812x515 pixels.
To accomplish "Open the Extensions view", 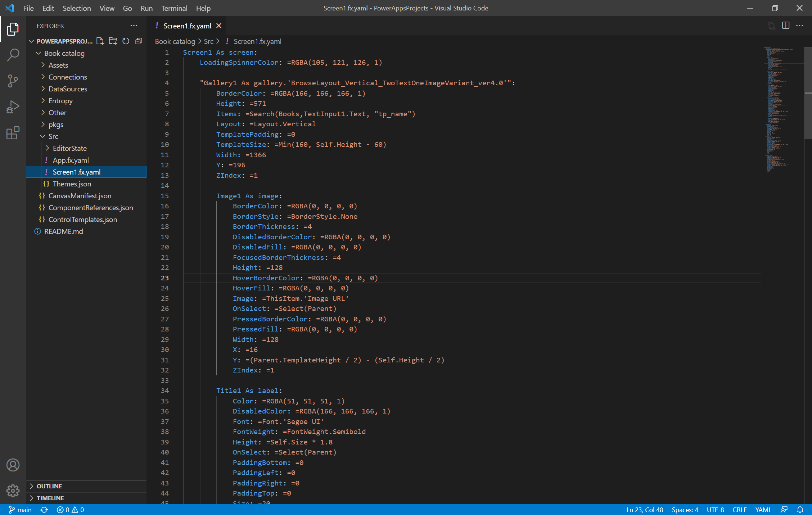I will pos(13,133).
